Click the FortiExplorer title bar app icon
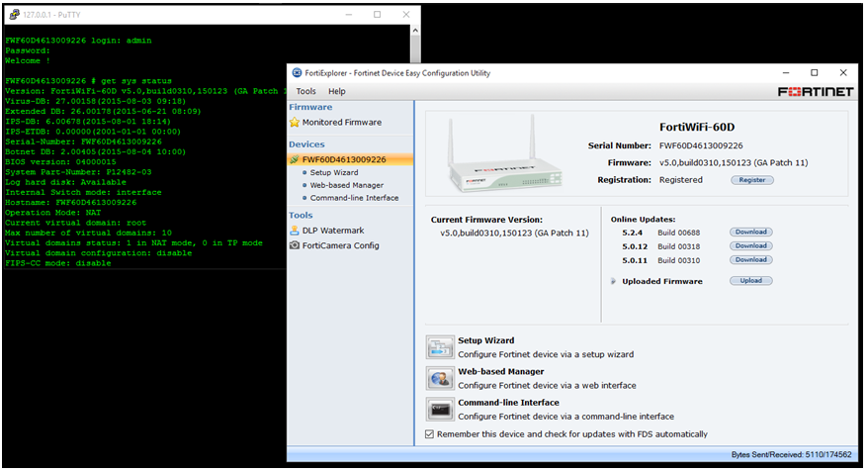 click(297, 73)
